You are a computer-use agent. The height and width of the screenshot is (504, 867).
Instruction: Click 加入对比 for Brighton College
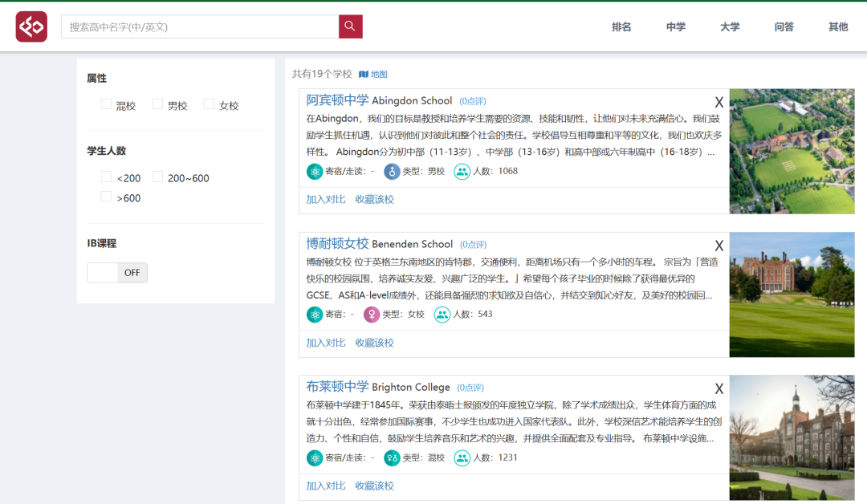click(326, 486)
